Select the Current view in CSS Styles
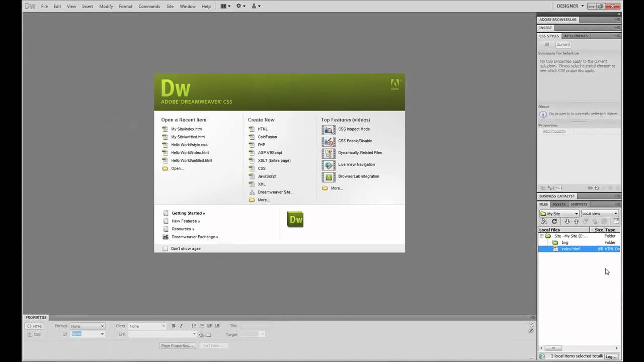 pyautogui.click(x=563, y=44)
